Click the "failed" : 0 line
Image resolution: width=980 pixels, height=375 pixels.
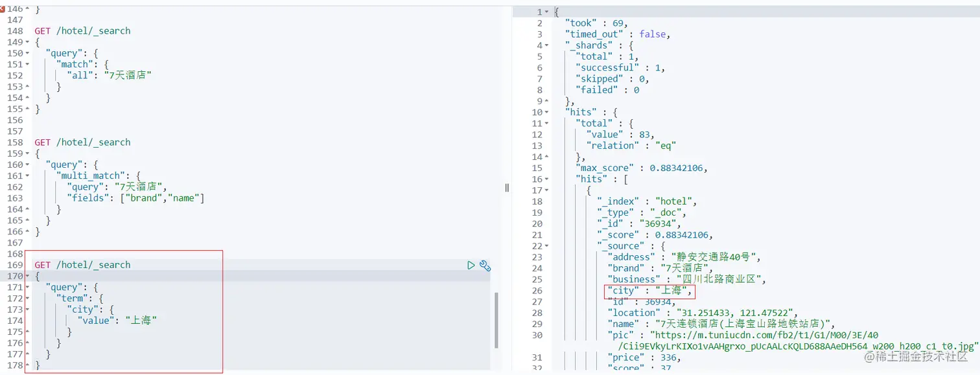click(607, 90)
